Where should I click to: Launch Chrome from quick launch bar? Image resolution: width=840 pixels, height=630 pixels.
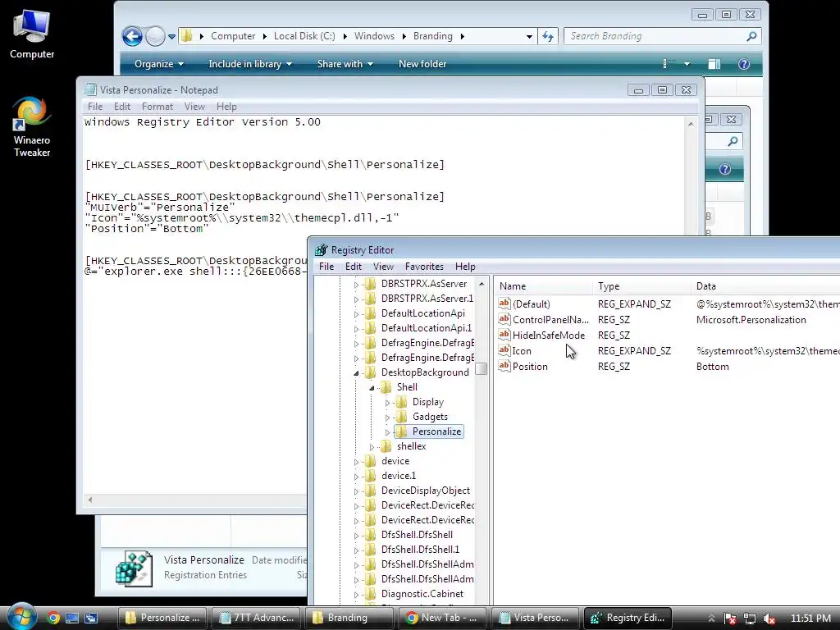(x=53, y=618)
